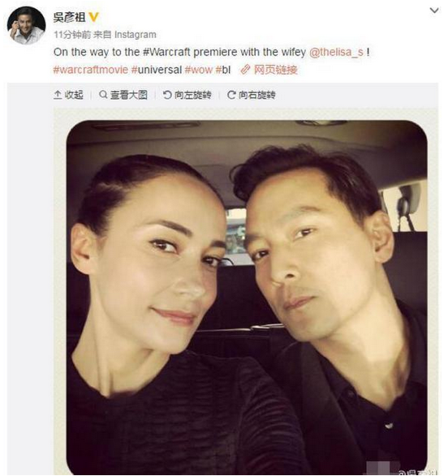The image size is (448, 476).
Task: Click the chain-link icon beside 网页链接
Action: [245, 70]
